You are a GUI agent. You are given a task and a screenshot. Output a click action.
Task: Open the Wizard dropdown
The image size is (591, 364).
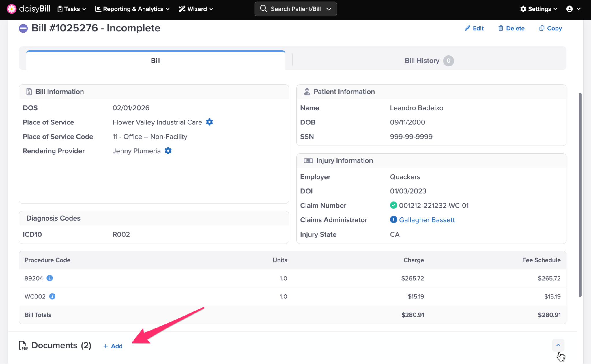click(196, 9)
